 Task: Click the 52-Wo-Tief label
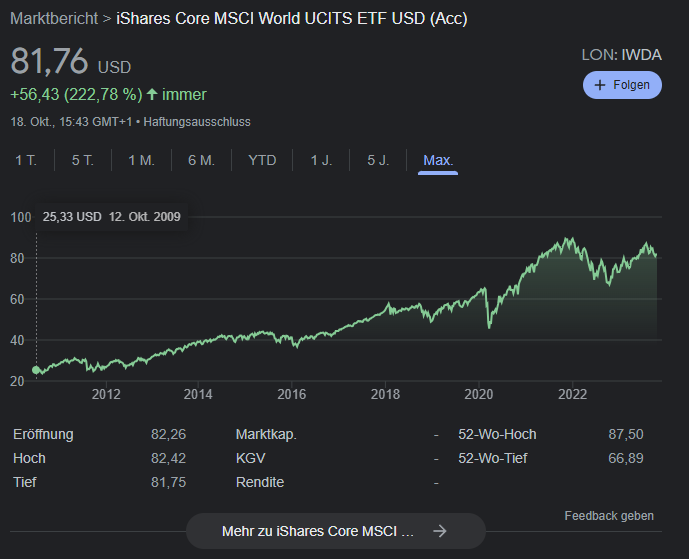click(x=493, y=458)
